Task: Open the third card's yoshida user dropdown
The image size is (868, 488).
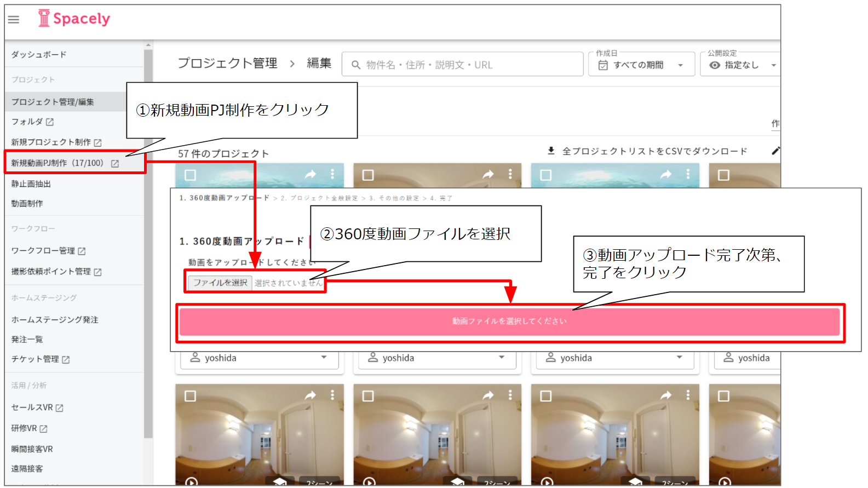Action: [x=614, y=358]
